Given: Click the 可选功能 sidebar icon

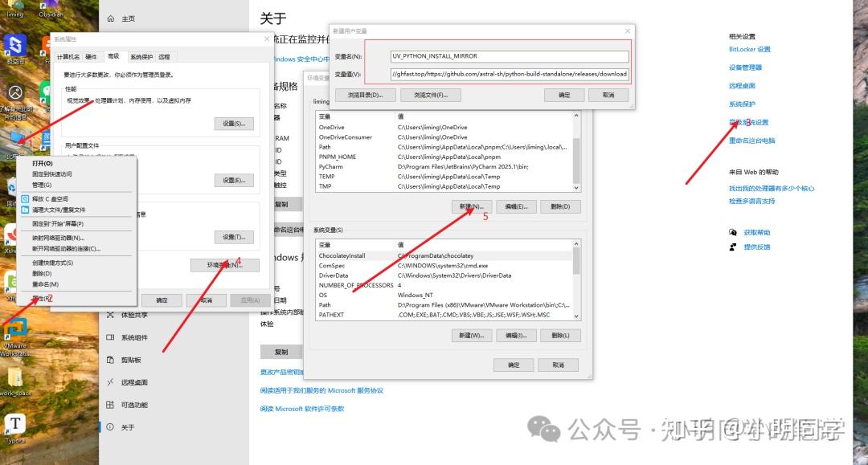Looking at the screenshot, I should coord(110,405).
